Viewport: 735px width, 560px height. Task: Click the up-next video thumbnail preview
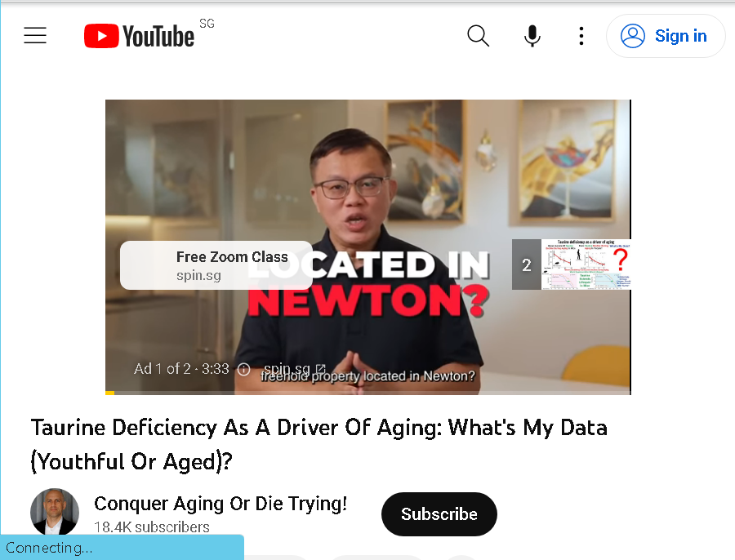[x=586, y=264]
